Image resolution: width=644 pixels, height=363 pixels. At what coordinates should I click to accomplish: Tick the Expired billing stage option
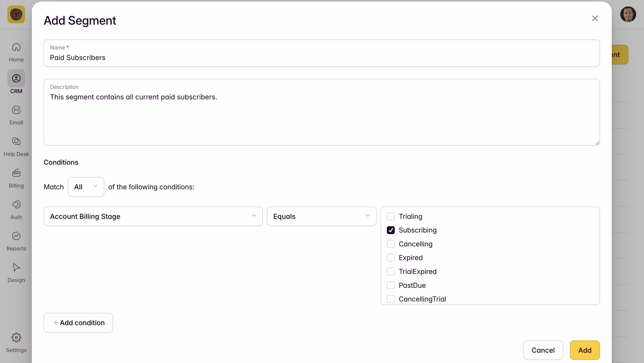coord(391,258)
